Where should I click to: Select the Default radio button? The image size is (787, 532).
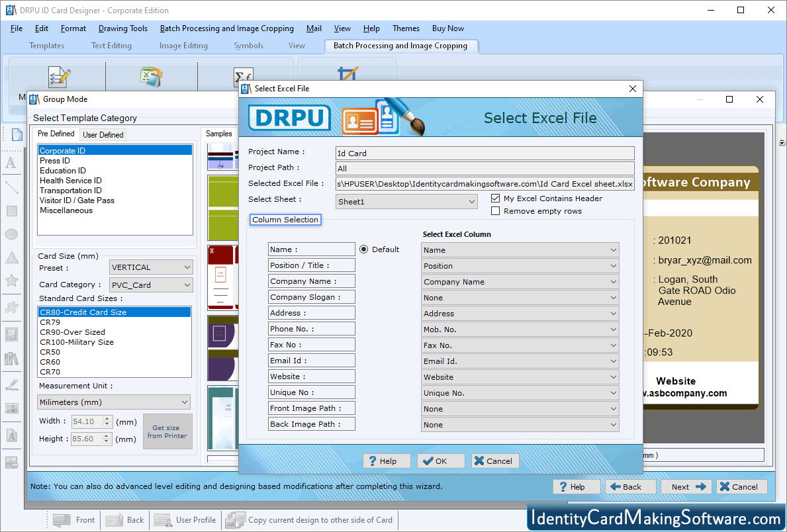(x=364, y=249)
